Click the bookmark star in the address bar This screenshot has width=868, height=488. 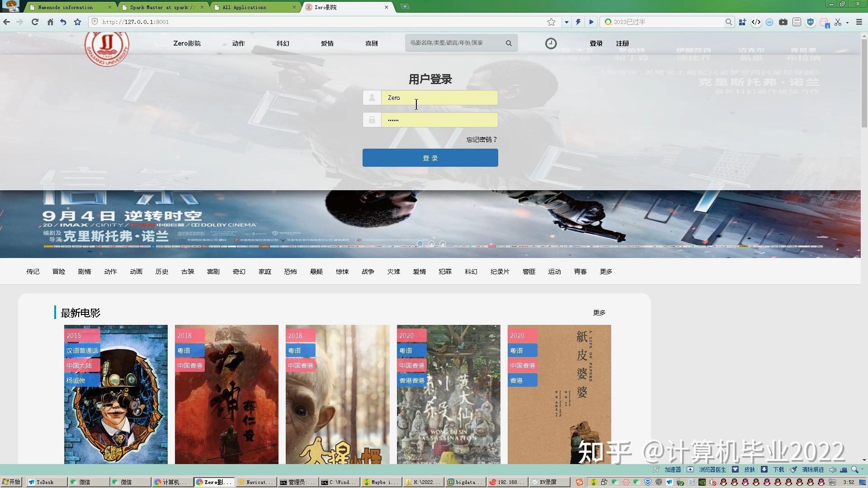point(551,22)
